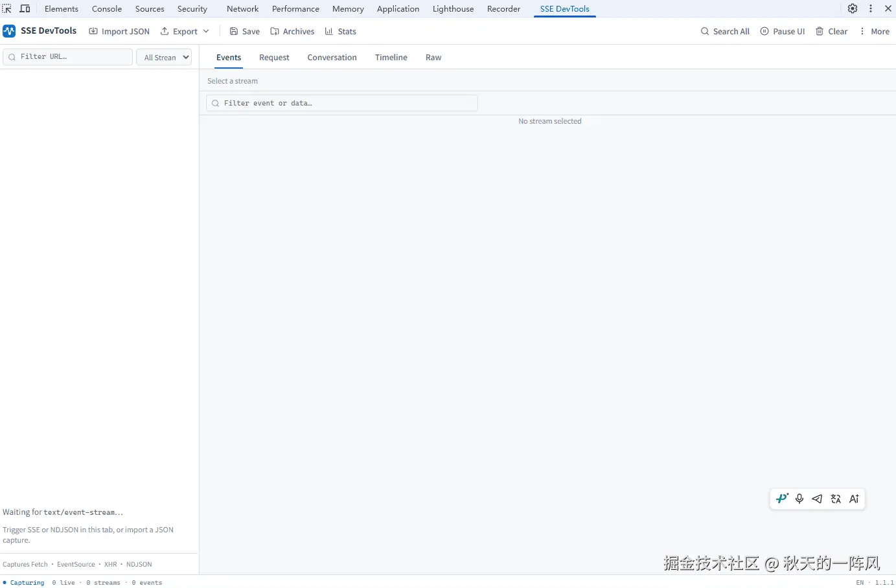
Task: Click the Filter URL input field
Action: pos(68,57)
